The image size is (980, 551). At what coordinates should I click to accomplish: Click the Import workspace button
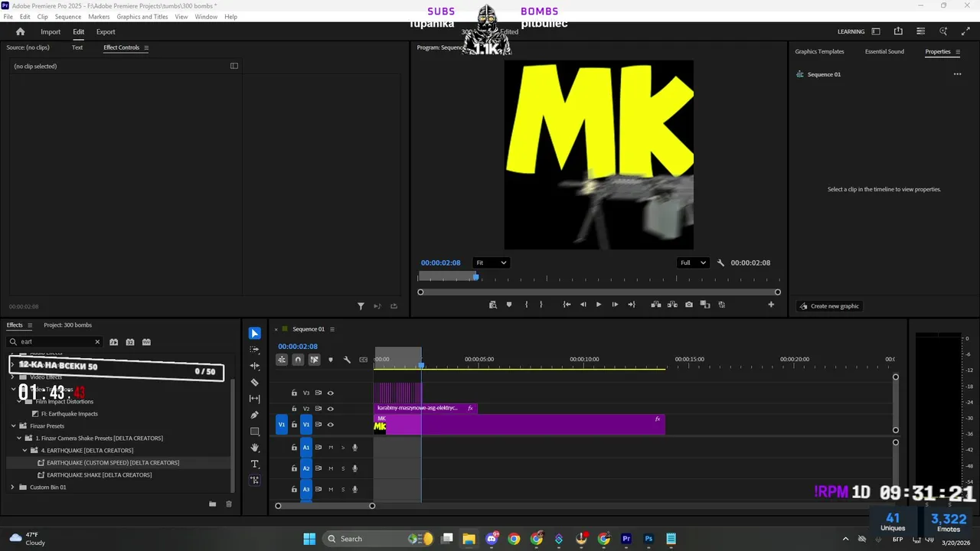point(51,32)
